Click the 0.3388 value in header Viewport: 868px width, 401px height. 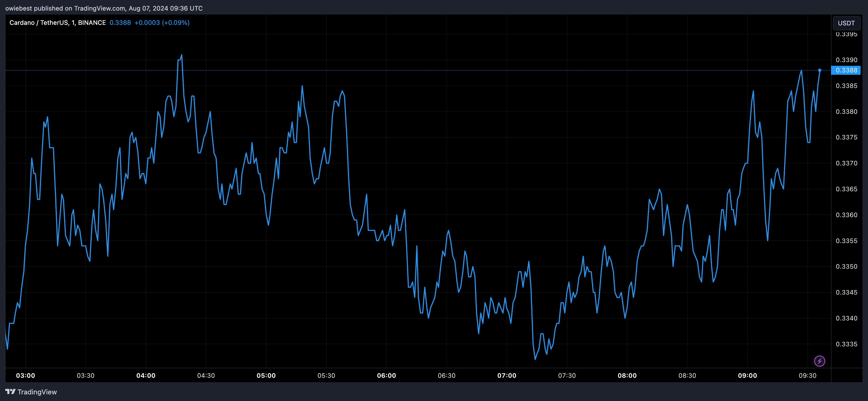tap(120, 22)
